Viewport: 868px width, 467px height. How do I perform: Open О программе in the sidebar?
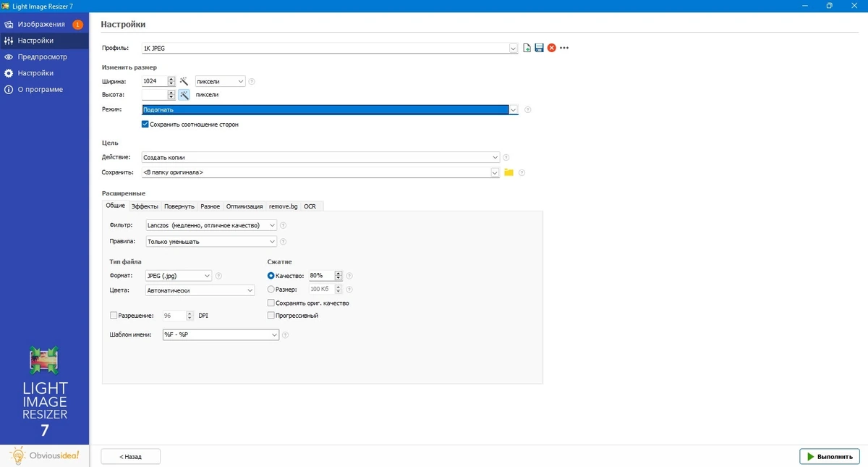tap(41, 90)
